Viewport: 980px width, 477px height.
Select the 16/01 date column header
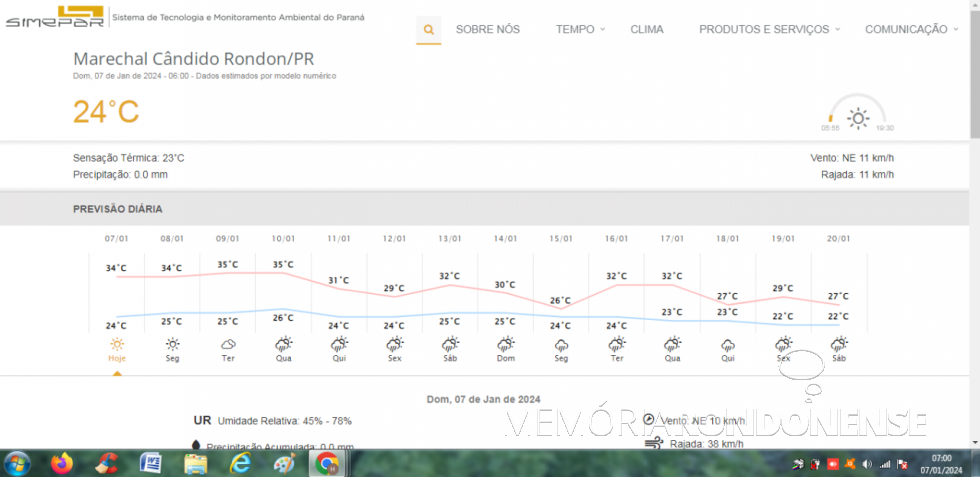click(x=616, y=239)
